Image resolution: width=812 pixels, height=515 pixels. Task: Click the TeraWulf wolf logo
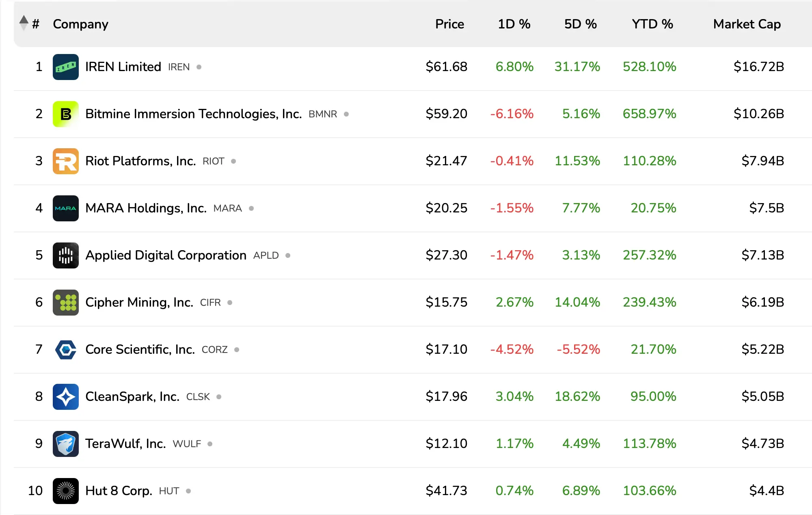pos(65,444)
